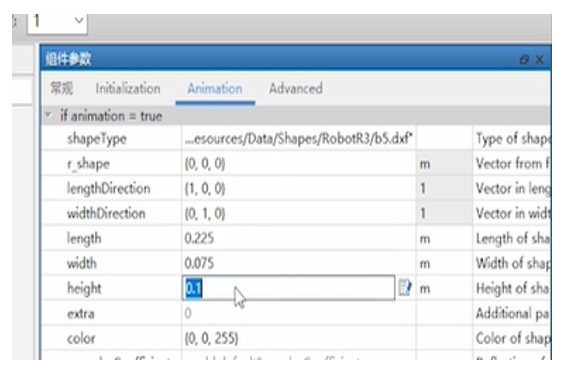Click the unit m in length row

point(425,239)
